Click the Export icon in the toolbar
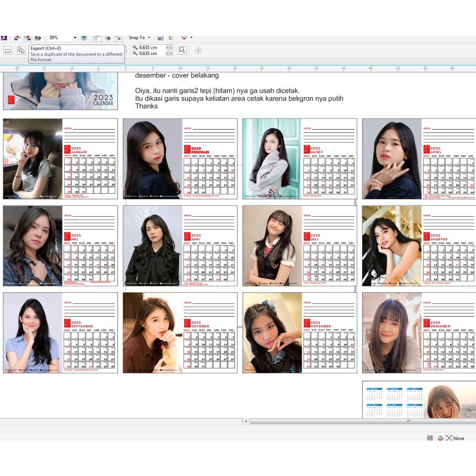 [x=29, y=38]
